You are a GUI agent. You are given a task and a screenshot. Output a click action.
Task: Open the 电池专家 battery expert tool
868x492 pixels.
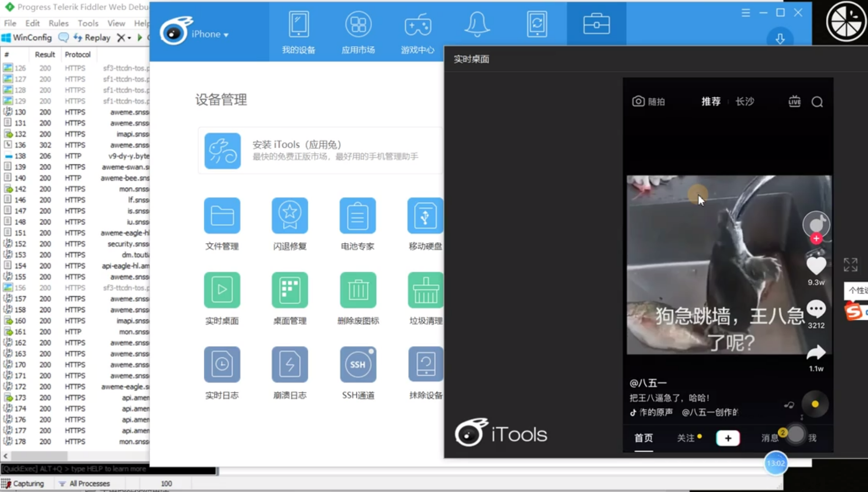coord(358,216)
